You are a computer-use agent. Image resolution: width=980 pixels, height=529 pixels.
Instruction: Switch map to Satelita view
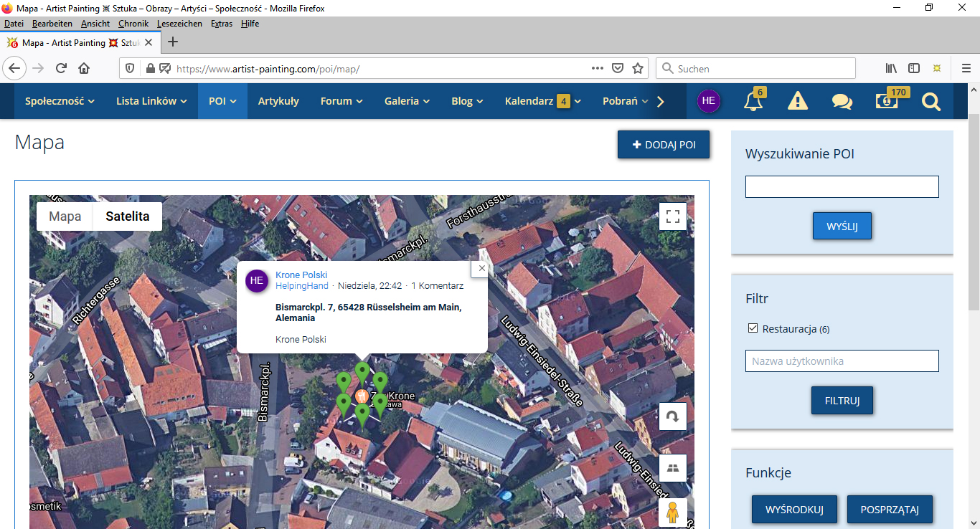tap(127, 216)
